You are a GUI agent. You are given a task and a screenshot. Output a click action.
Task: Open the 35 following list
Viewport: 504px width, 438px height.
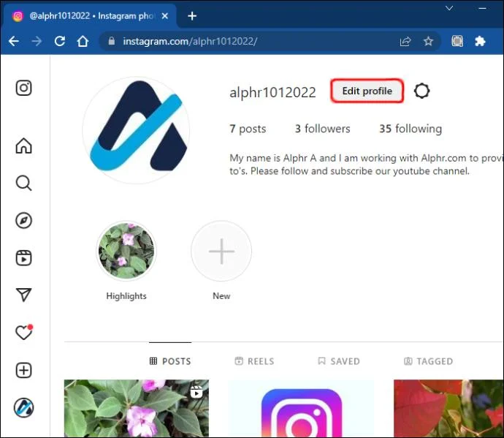pyautogui.click(x=411, y=129)
